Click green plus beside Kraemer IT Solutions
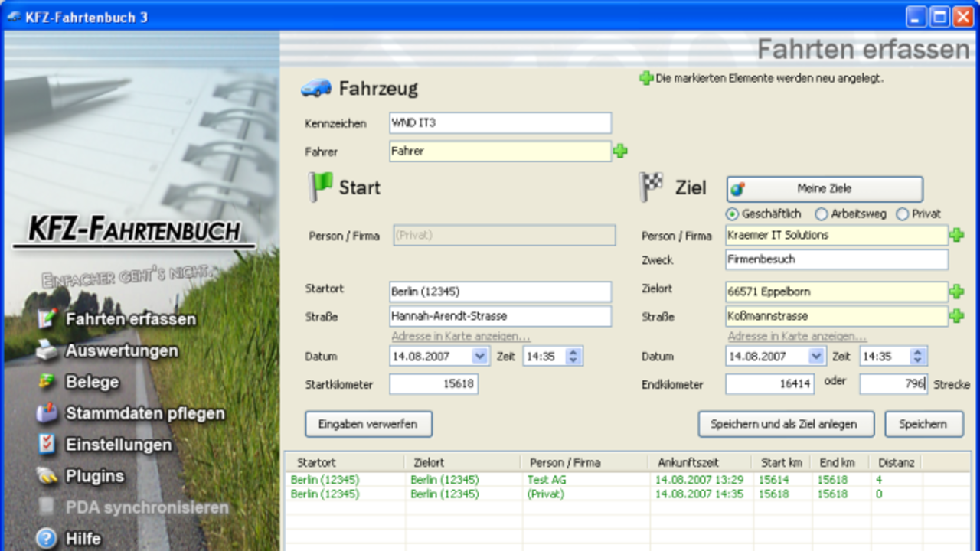This screenshot has height=551, width=980. point(956,236)
